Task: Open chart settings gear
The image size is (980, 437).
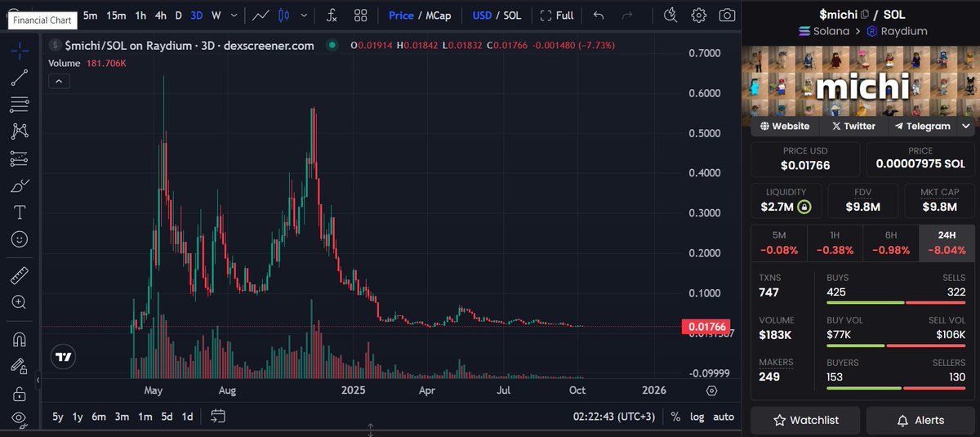Action: [x=699, y=15]
